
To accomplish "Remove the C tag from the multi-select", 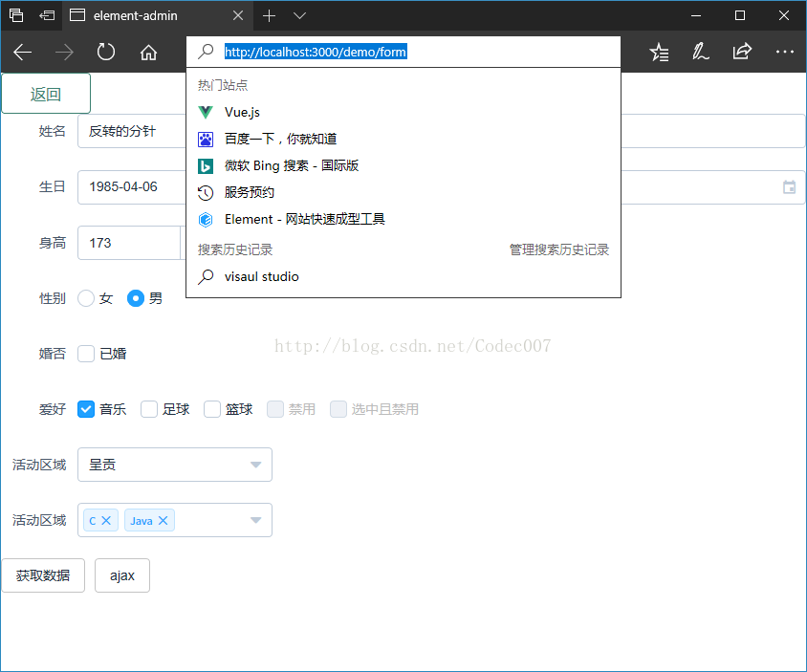I will pyautogui.click(x=106, y=521).
